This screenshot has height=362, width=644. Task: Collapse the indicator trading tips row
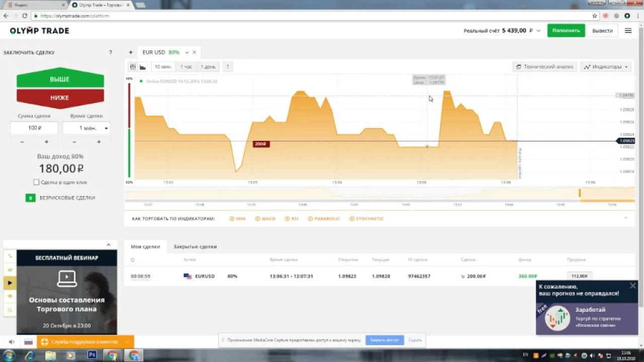(626, 218)
